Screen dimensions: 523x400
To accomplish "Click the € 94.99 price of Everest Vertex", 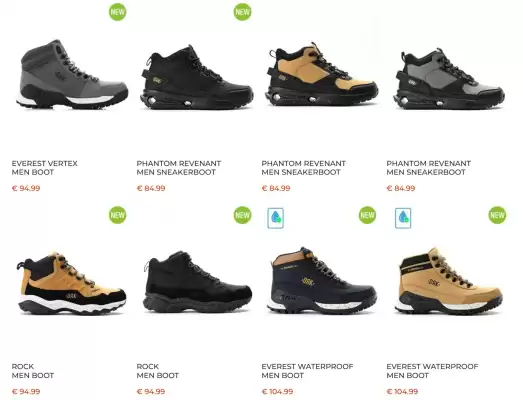I will [x=26, y=188].
